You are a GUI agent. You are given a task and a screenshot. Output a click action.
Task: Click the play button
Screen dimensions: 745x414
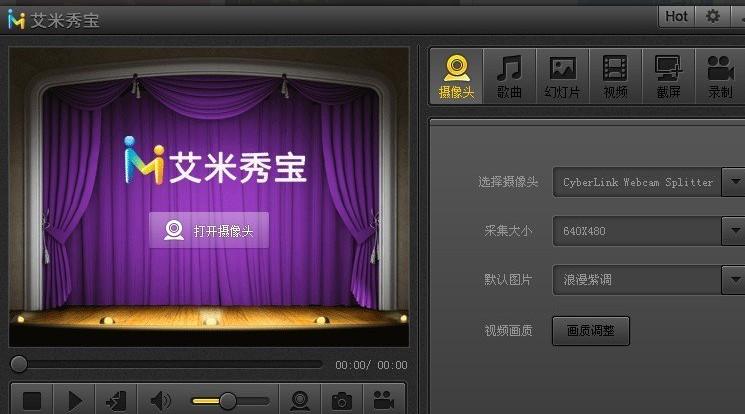[x=74, y=400]
